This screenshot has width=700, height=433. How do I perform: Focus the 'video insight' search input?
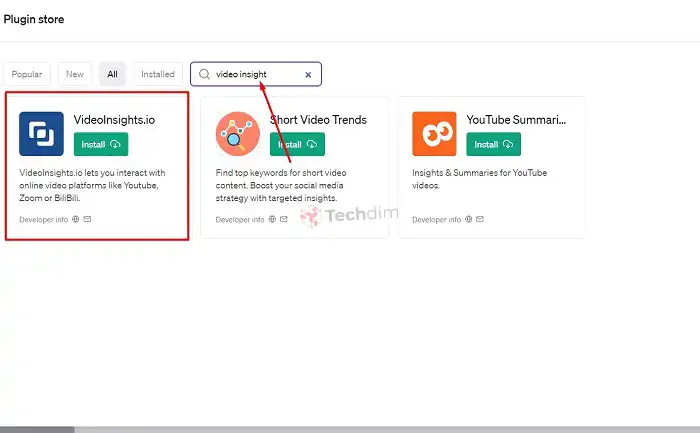(x=256, y=74)
